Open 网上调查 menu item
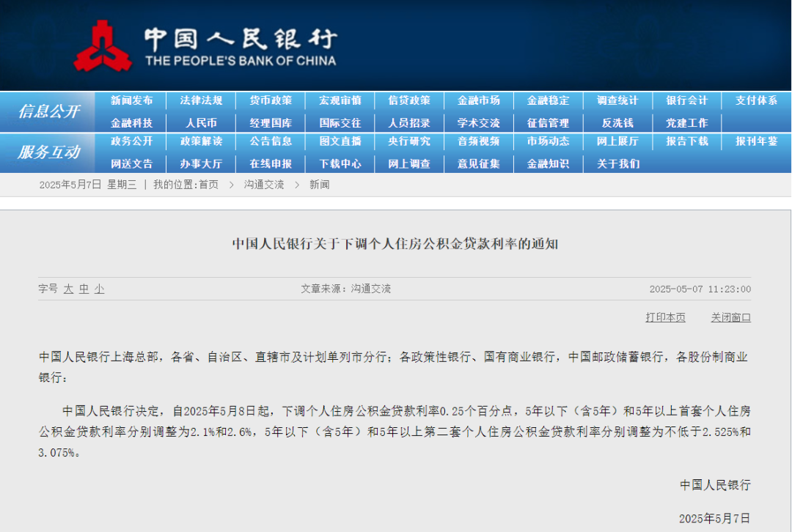 [409, 164]
